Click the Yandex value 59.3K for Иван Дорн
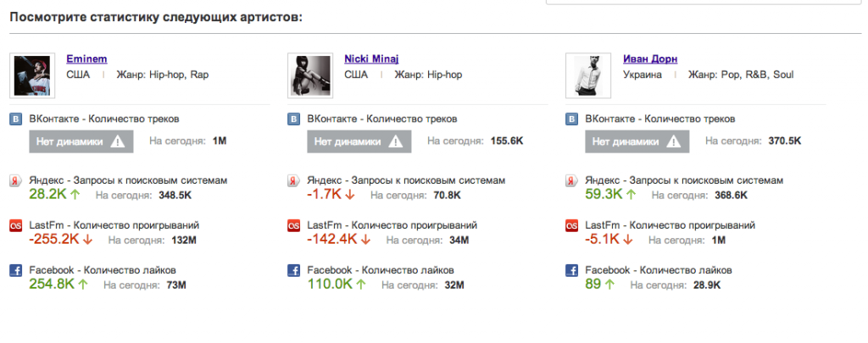868x343 pixels. (x=604, y=194)
